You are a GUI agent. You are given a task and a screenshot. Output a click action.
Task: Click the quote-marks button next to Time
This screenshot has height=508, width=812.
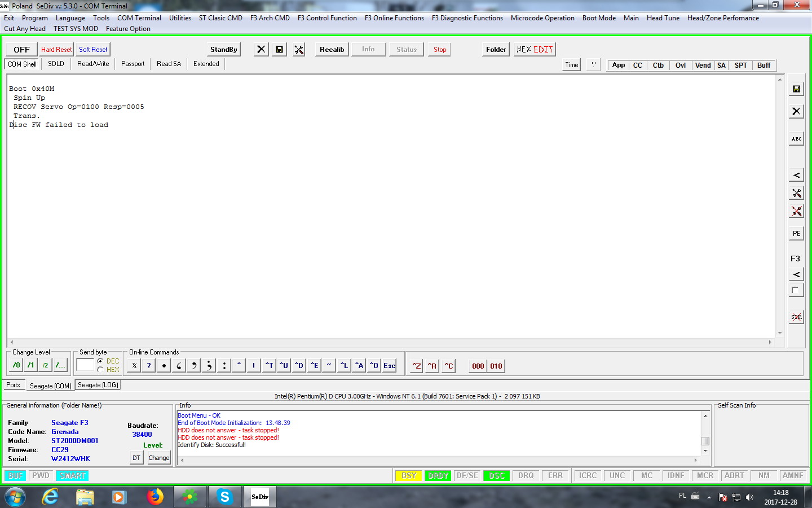pyautogui.click(x=593, y=65)
